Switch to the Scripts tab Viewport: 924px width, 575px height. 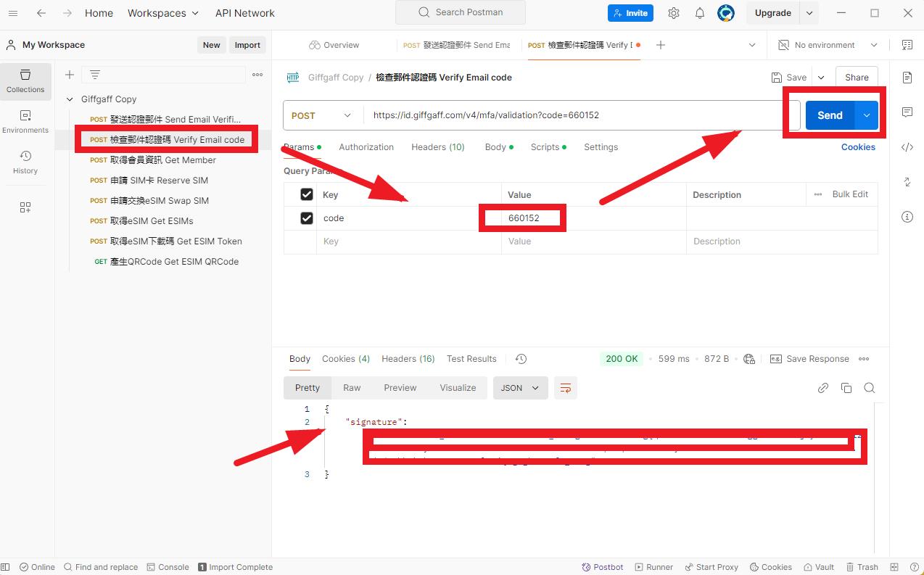(x=548, y=147)
